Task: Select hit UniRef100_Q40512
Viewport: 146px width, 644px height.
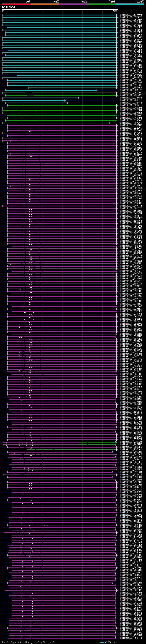Action: (x=131, y=25)
